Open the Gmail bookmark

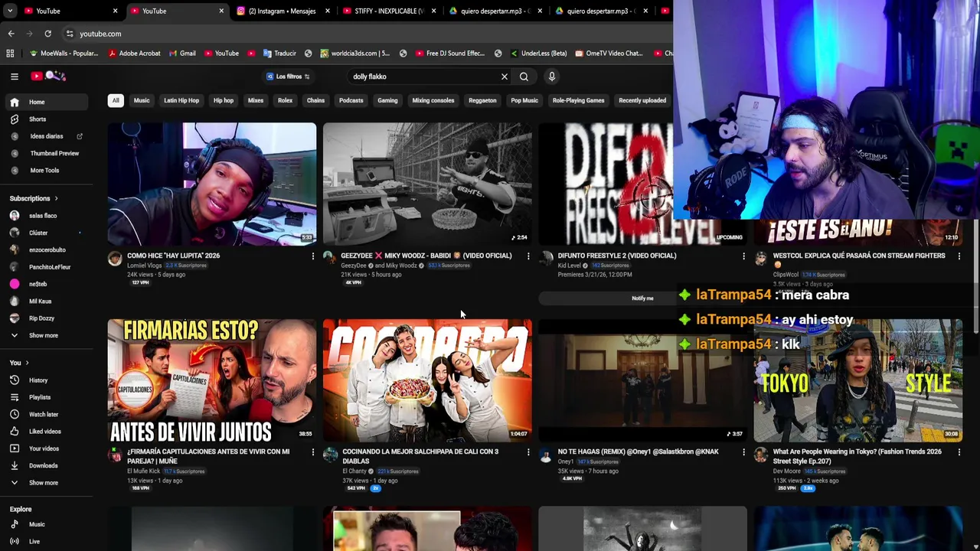tap(182, 54)
